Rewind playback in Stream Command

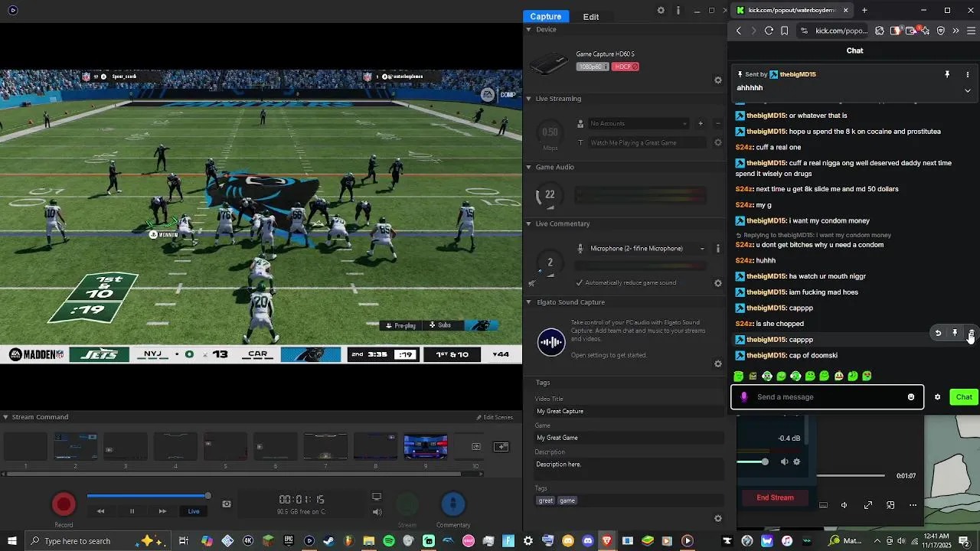(x=100, y=511)
